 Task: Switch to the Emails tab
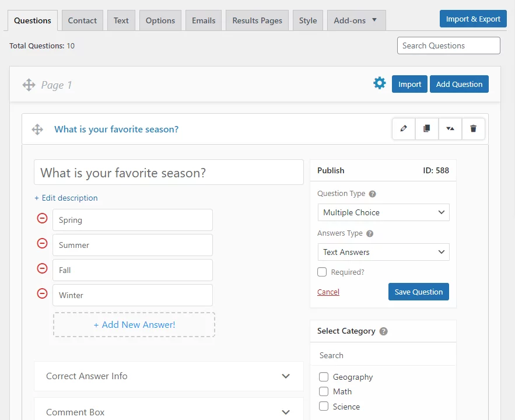pyautogui.click(x=204, y=20)
